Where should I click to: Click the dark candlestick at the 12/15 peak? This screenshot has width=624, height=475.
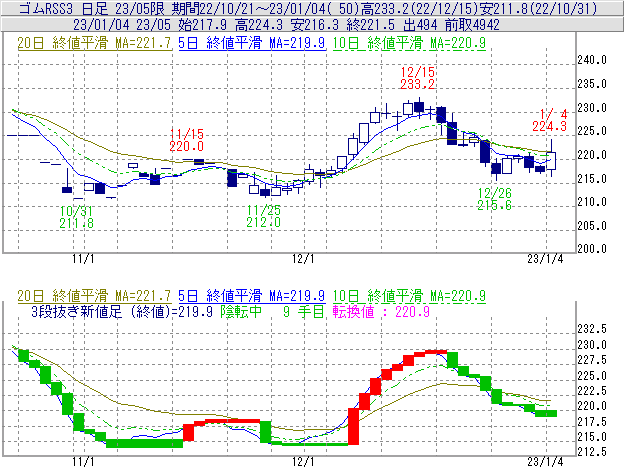click(419, 107)
